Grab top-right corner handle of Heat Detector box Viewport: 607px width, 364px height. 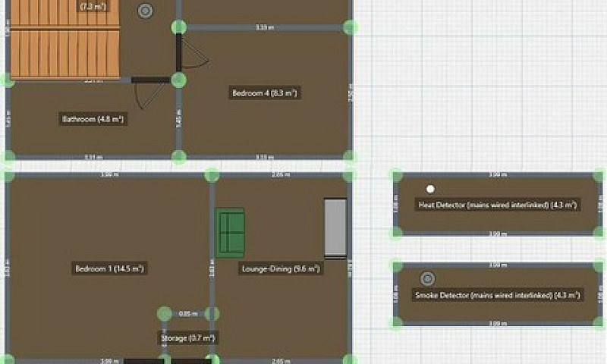[x=599, y=175]
